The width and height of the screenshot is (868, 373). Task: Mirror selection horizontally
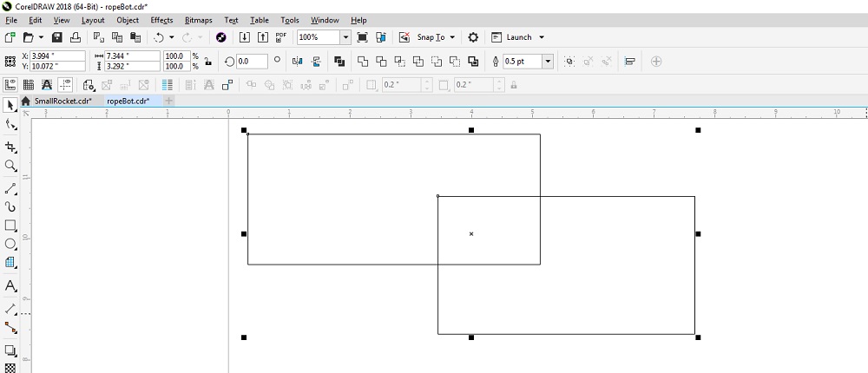pos(297,62)
